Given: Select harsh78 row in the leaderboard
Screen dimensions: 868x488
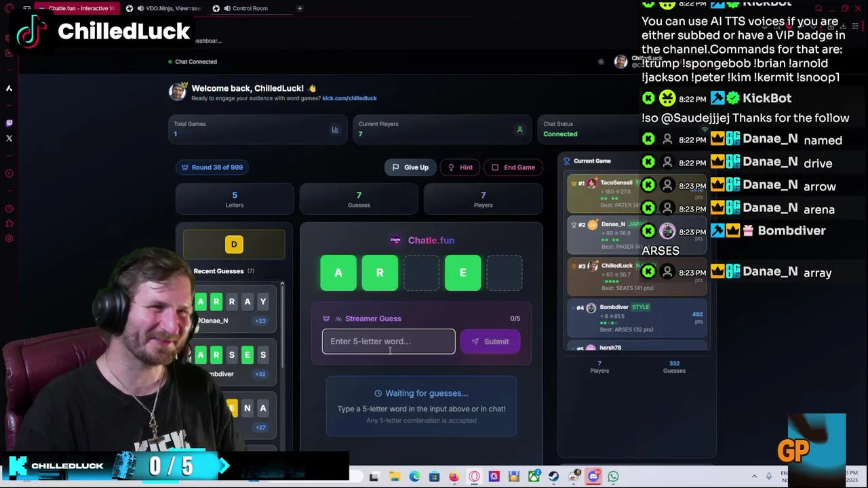Looking at the screenshot, I should [x=637, y=347].
